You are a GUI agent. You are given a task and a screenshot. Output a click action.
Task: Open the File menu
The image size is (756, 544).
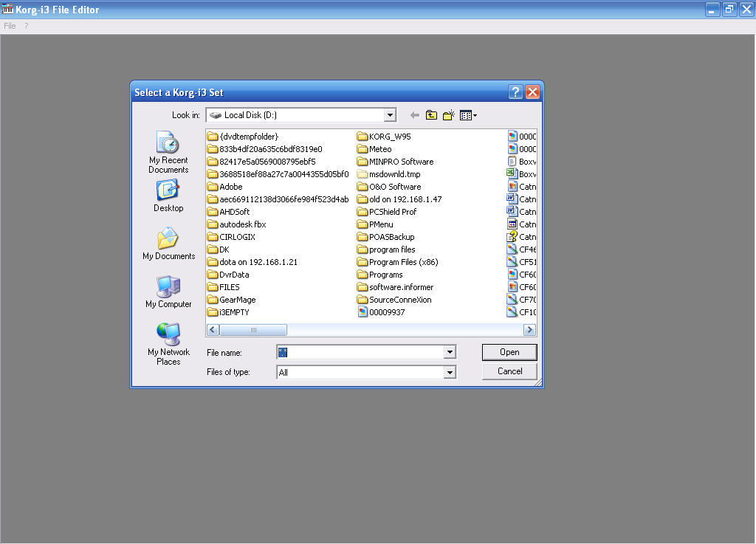(10, 25)
